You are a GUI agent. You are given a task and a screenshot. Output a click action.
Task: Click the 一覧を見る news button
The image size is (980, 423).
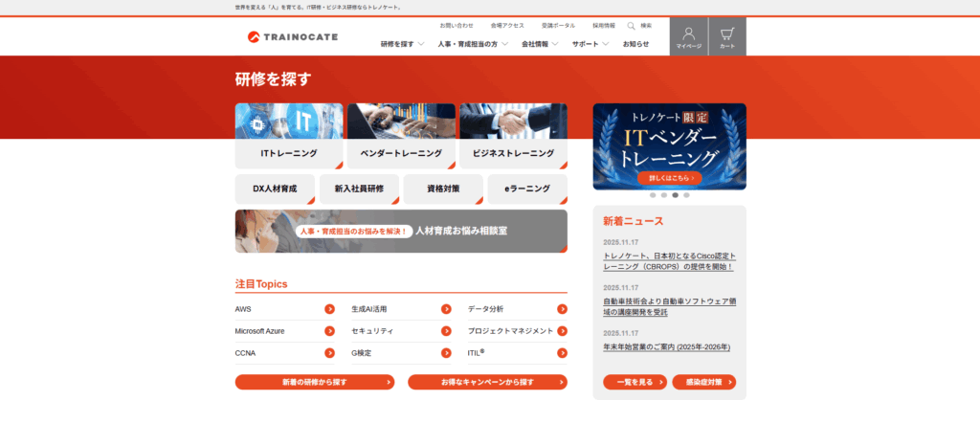point(635,382)
